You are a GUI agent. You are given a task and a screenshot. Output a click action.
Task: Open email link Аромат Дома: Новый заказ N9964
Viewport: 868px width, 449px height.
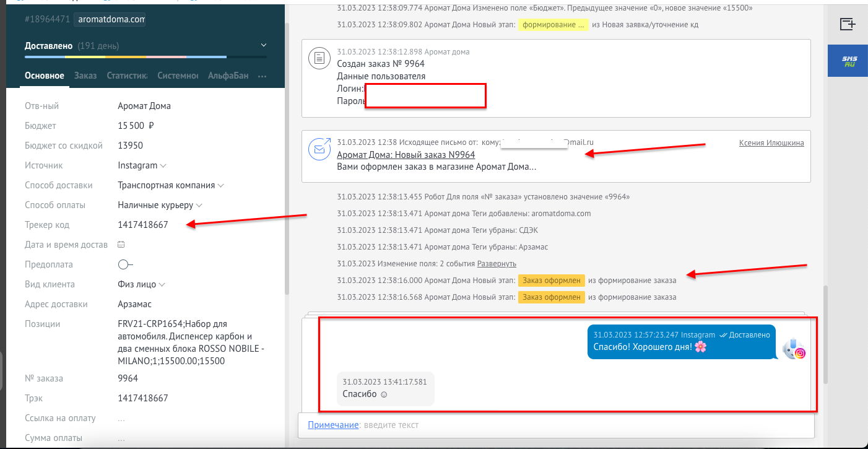406,155
